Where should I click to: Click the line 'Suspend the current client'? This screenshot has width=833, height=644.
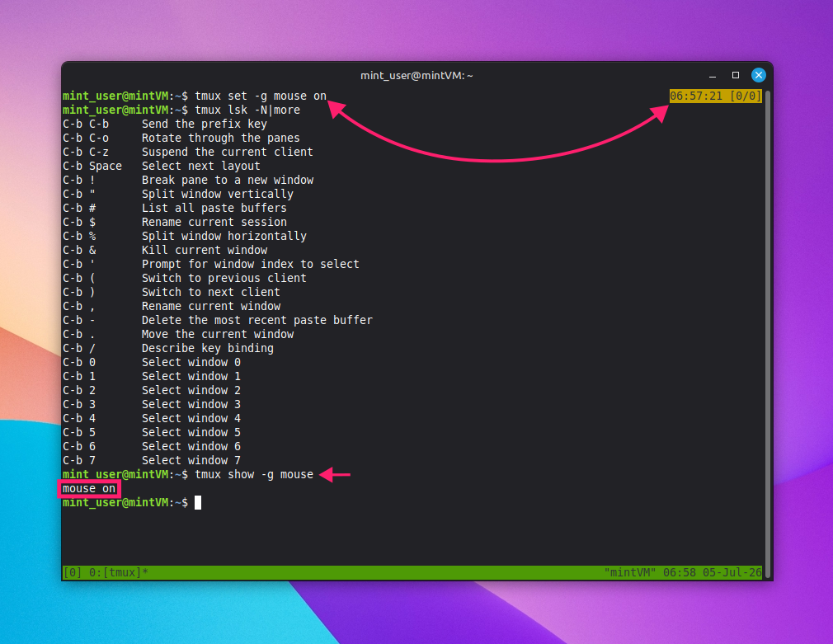(228, 152)
